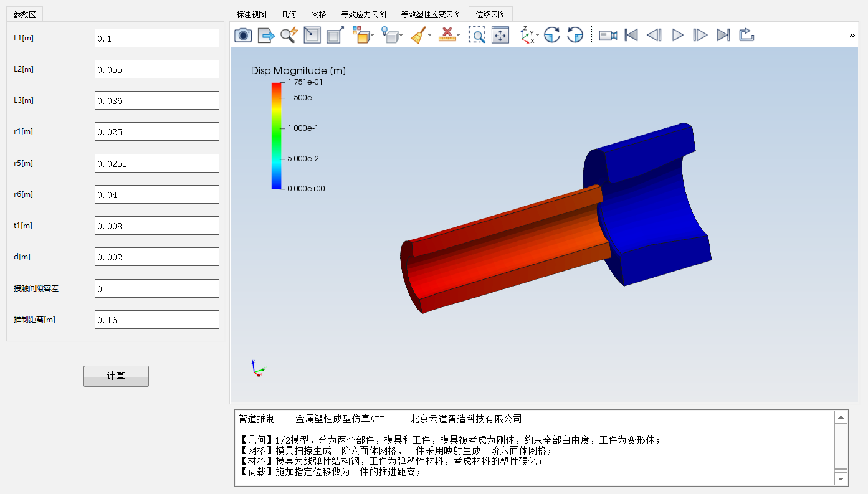Click the description panel scroll-down arrow
868x494 pixels.
841,478
